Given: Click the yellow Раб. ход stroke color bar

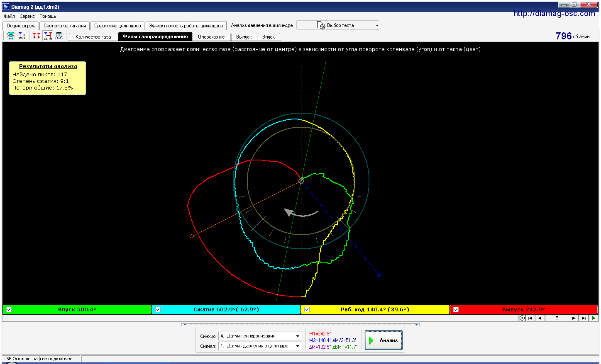Looking at the screenshot, I should pyautogui.click(x=375, y=309).
